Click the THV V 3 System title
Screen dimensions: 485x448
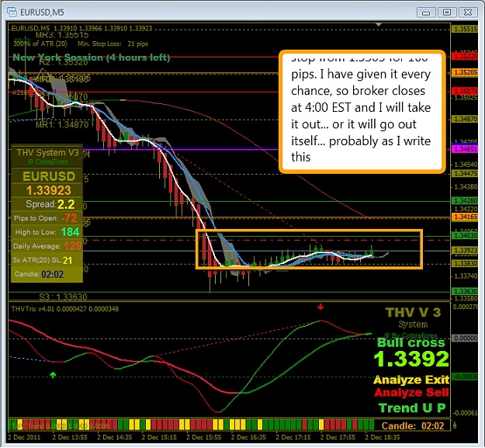pyautogui.click(x=414, y=317)
